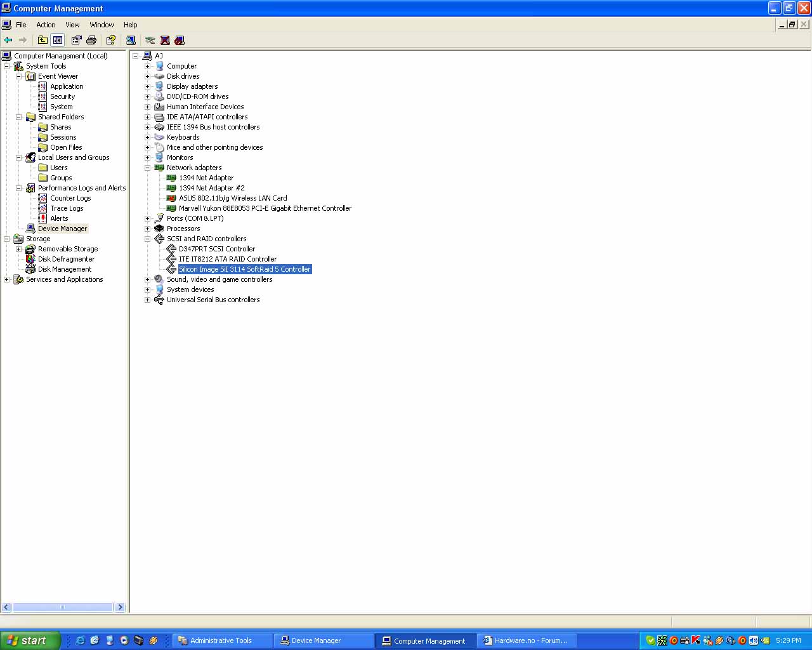The image size is (812, 650).
Task: Expand the Disk drives category
Action: [148, 76]
